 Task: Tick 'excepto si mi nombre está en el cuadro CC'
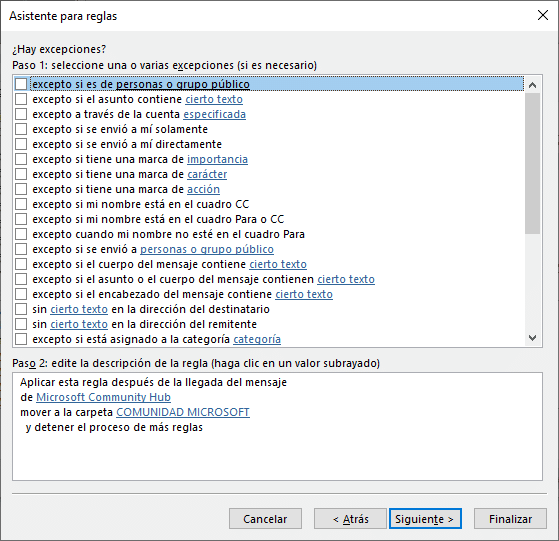click(21, 204)
